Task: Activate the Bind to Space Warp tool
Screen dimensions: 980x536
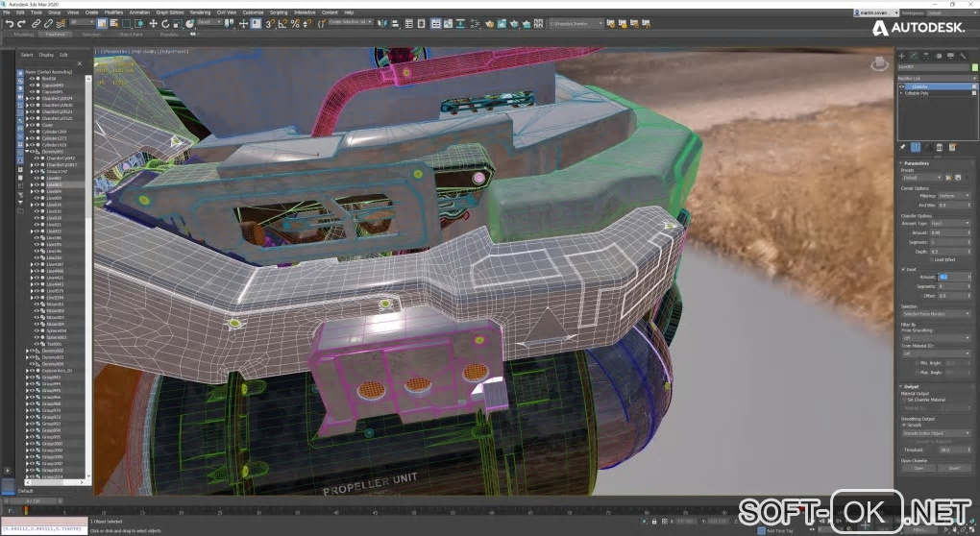Action: point(61,24)
